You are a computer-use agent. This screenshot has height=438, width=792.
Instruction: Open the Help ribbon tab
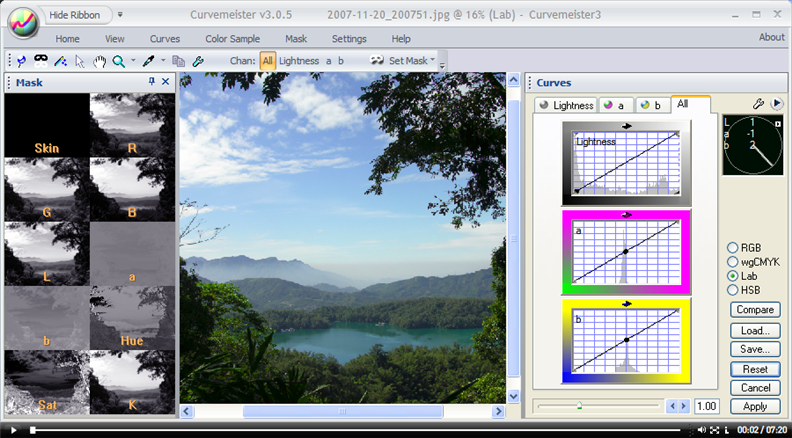pyautogui.click(x=401, y=39)
